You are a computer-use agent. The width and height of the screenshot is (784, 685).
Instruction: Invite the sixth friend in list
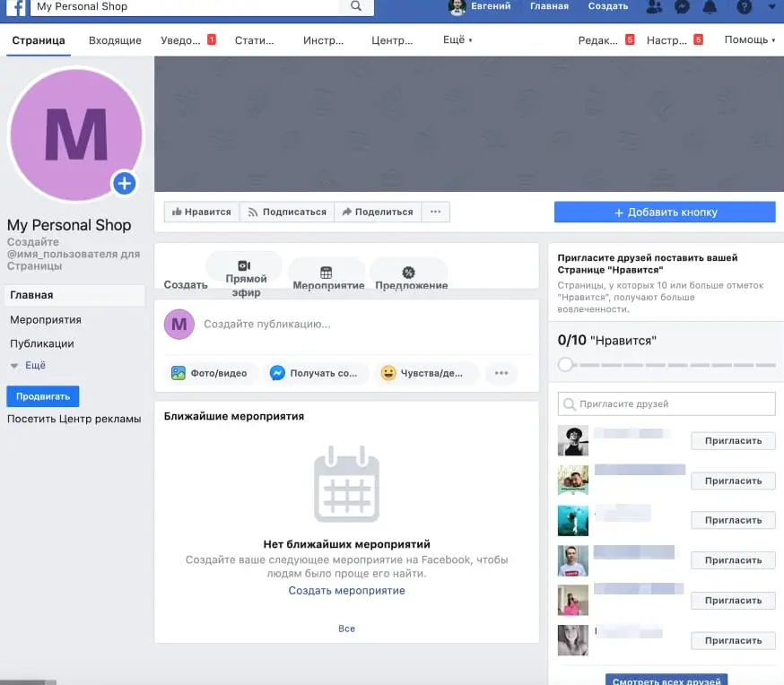coord(733,640)
